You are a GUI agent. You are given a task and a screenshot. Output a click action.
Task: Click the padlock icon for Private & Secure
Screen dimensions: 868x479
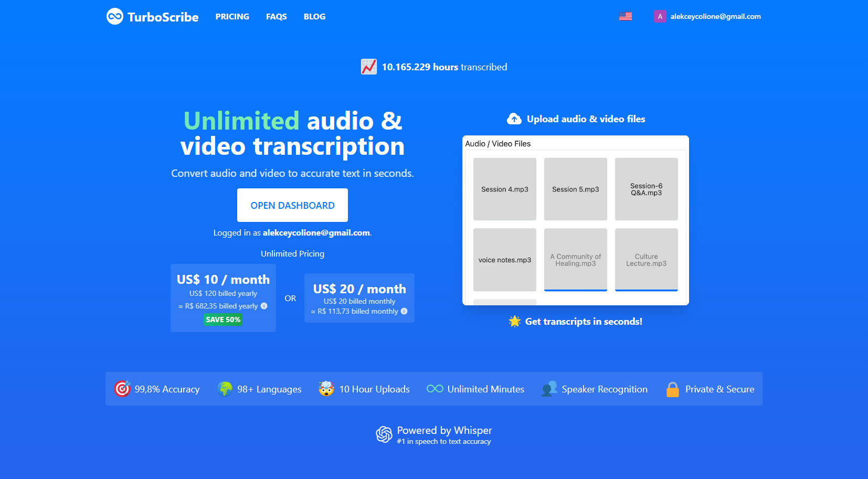(x=673, y=389)
